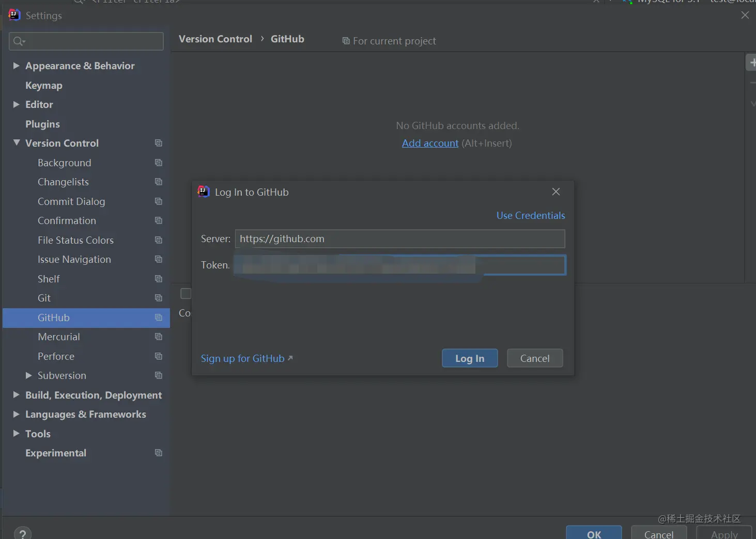Click the project-scope icon beside Subversion
Screen dimensions: 756x539
click(159, 375)
